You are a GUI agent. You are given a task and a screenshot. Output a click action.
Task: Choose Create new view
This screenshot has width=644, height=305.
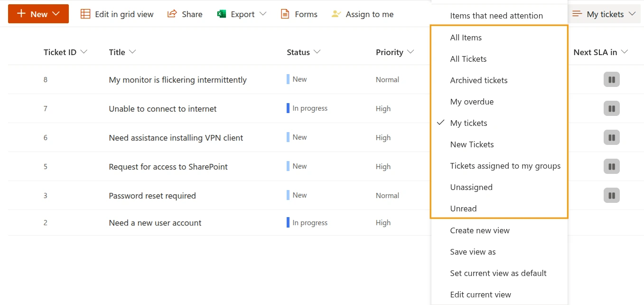[480, 230]
